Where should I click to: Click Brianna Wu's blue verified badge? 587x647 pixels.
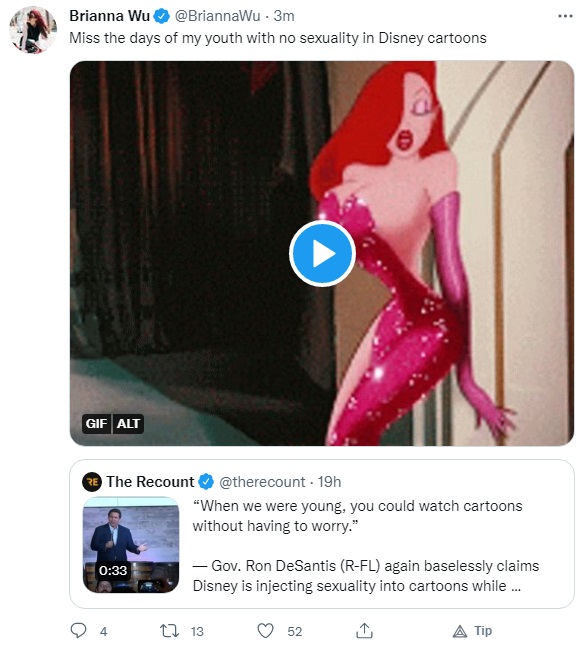[162, 16]
